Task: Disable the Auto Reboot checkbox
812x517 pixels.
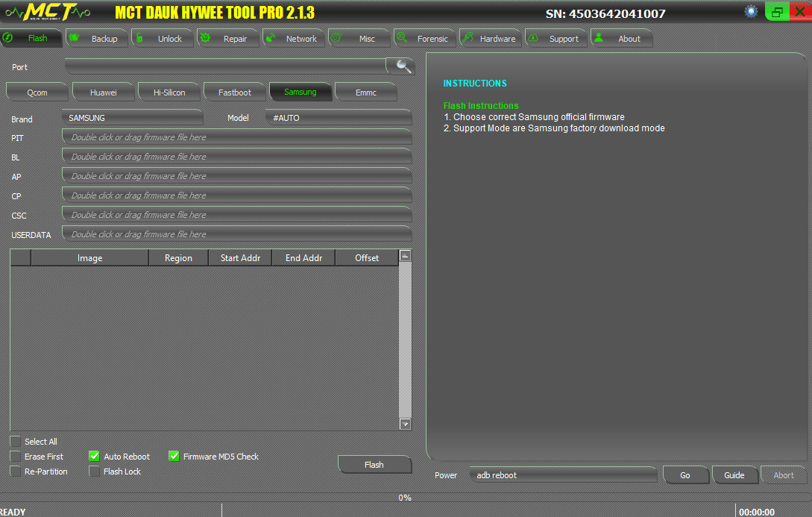Action: pyautogui.click(x=94, y=456)
